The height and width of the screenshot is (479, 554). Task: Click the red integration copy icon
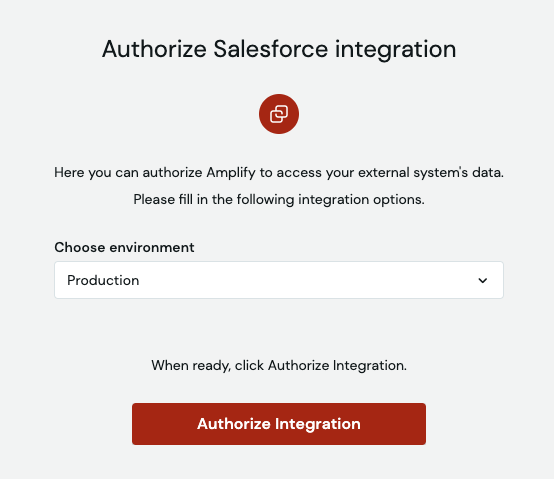point(279,114)
